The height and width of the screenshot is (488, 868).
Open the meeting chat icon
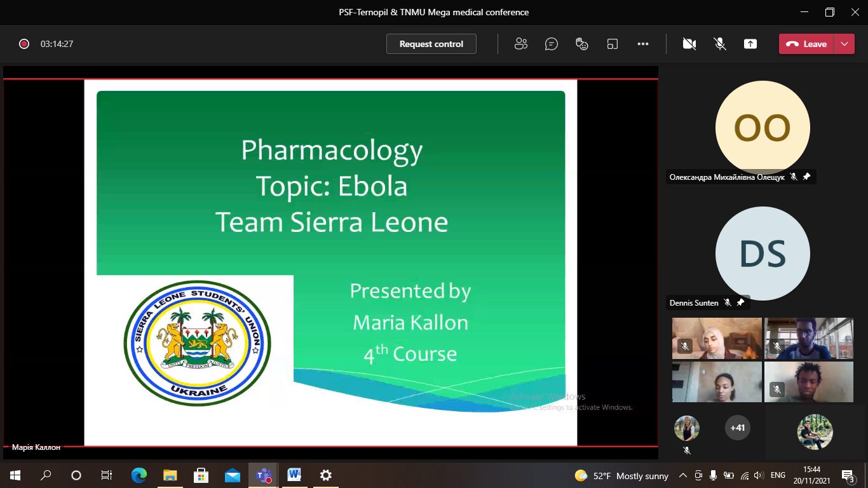(552, 44)
